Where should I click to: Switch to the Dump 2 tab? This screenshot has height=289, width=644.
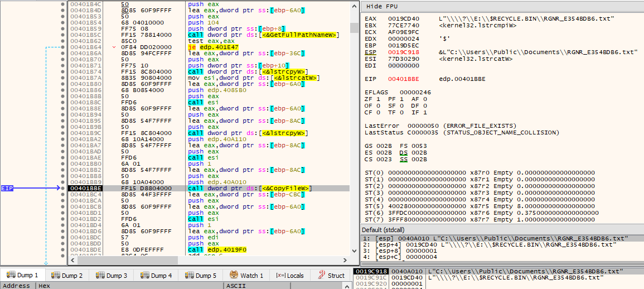67,276
